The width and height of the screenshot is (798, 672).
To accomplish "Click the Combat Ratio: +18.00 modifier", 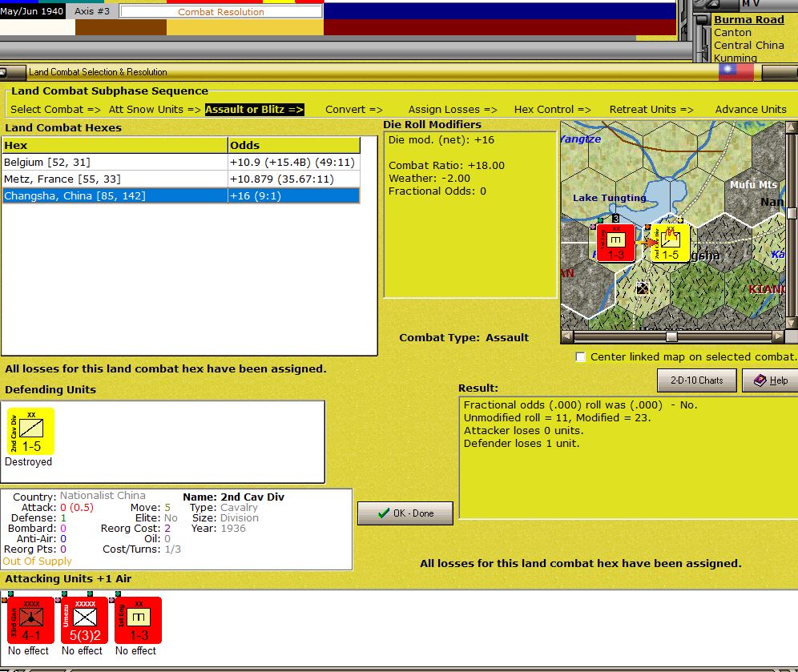I will coord(446,165).
